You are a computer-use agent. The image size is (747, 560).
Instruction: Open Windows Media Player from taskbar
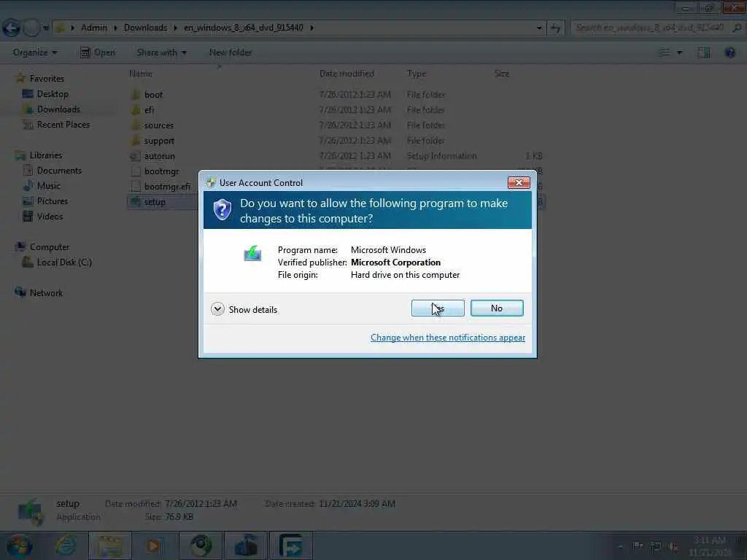[x=155, y=545]
